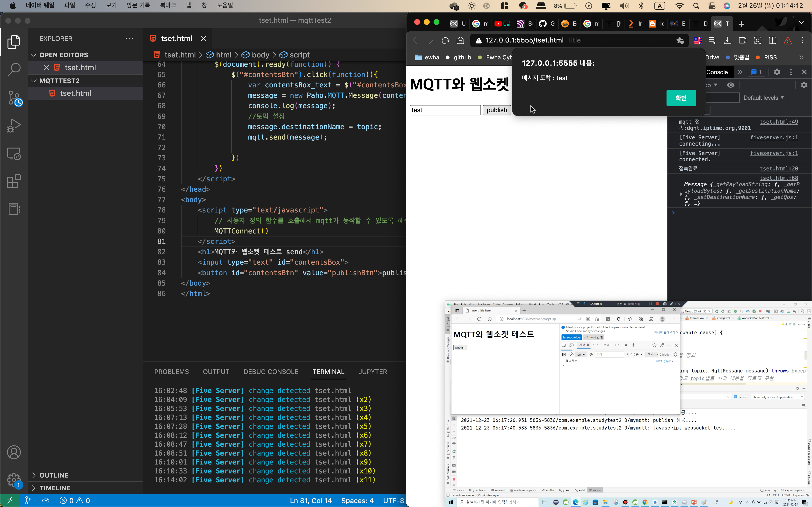Expand the OUTLINE section

click(34, 475)
